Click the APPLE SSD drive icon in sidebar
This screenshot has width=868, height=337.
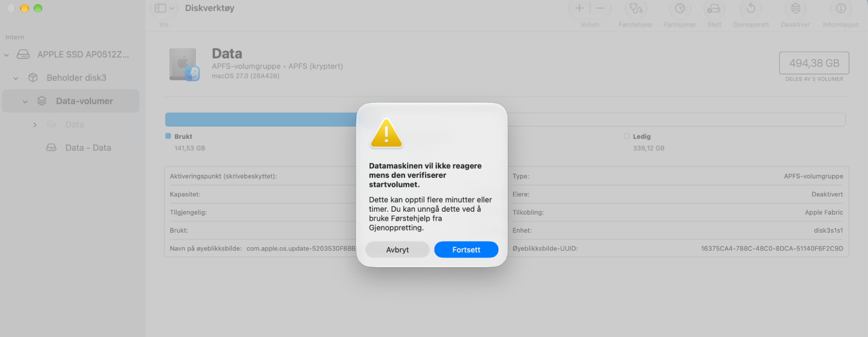pos(23,55)
